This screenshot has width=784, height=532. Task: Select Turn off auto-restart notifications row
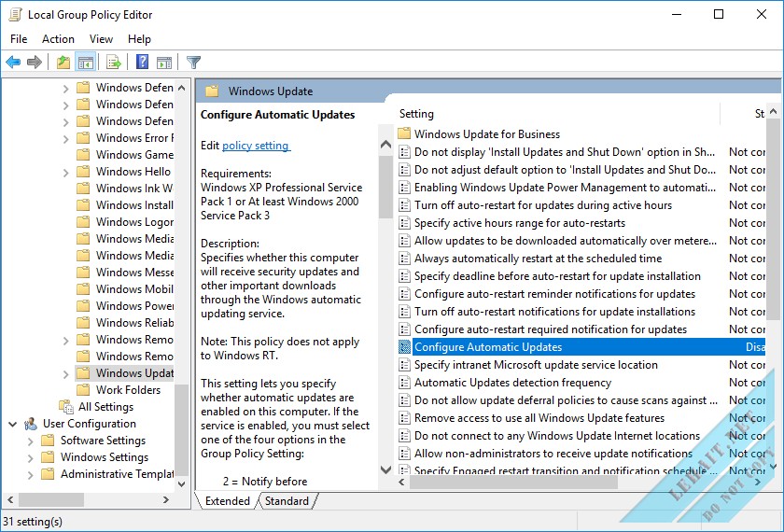tap(581, 312)
